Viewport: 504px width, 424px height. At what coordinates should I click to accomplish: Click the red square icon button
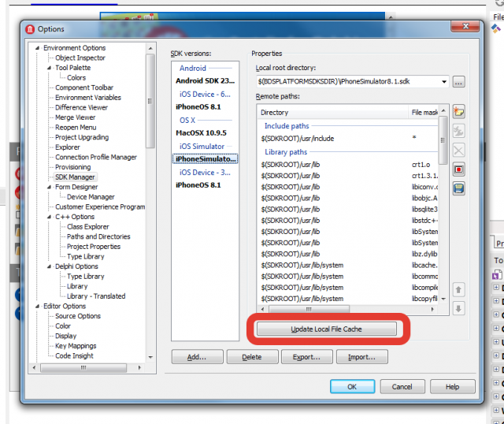458,169
